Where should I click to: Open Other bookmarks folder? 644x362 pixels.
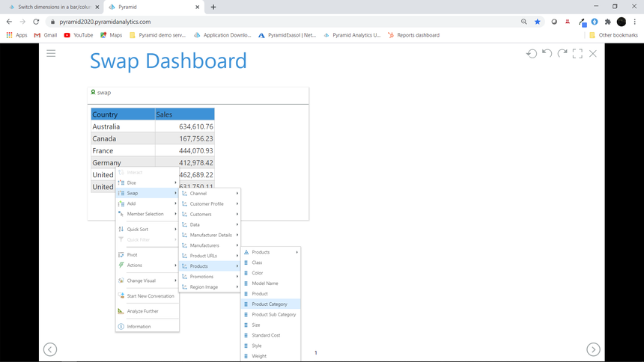point(613,35)
